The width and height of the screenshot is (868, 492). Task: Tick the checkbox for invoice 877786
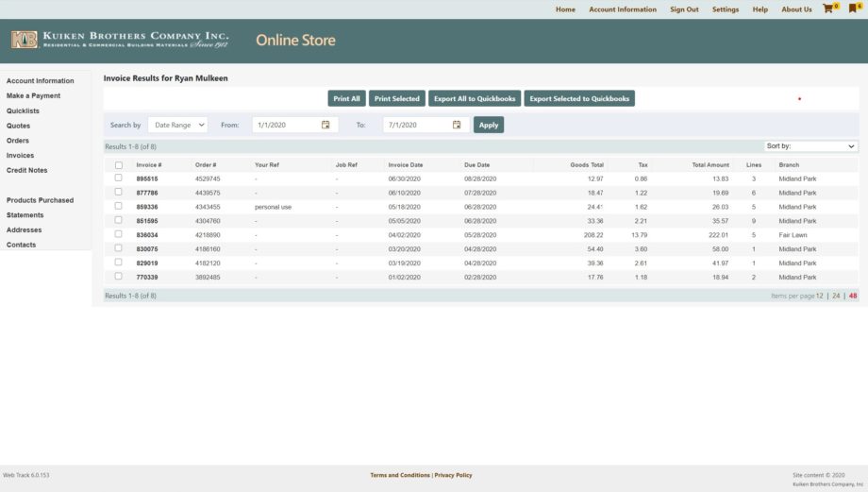click(x=118, y=192)
